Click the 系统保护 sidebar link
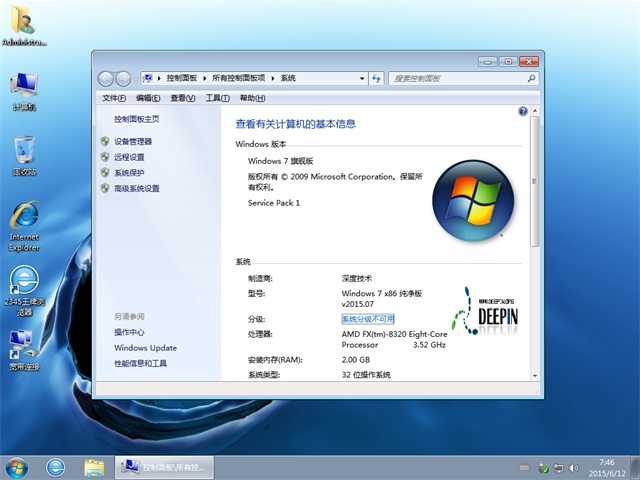This screenshot has height=480, width=640. (129, 173)
